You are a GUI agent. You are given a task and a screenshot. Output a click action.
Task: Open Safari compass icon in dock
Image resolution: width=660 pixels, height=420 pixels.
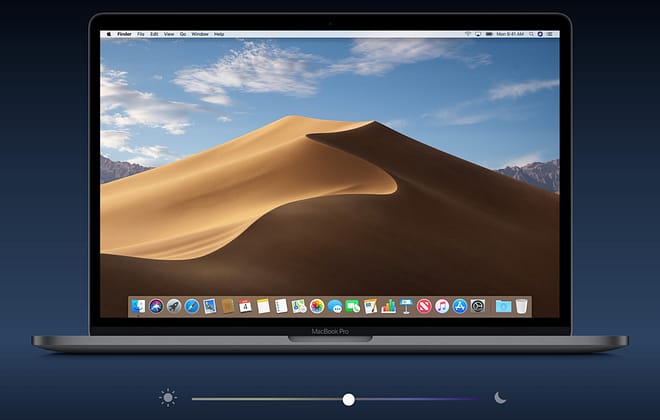pos(191,306)
